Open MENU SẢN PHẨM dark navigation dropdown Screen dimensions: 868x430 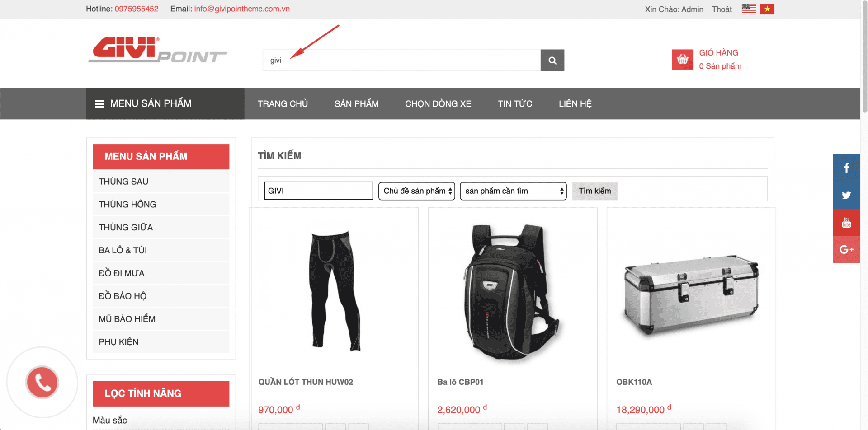pos(165,104)
